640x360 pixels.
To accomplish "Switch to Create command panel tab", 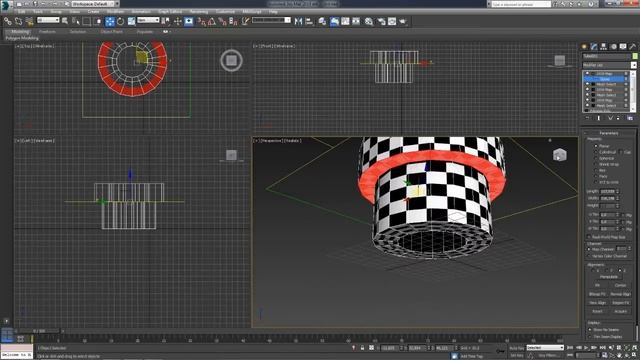I will pos(584,47).
